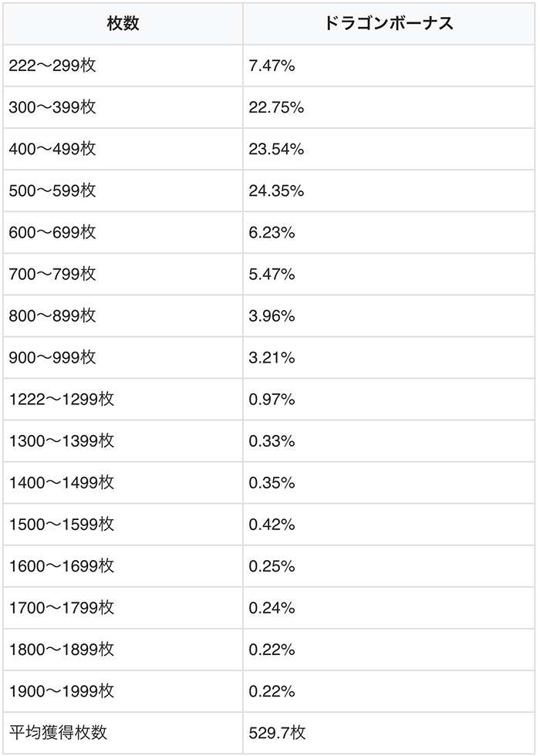The width and height of the screenshot is (540, 756).
Task: Select the 1700～1799枚 cell
Action: click(x=62, y=607)
